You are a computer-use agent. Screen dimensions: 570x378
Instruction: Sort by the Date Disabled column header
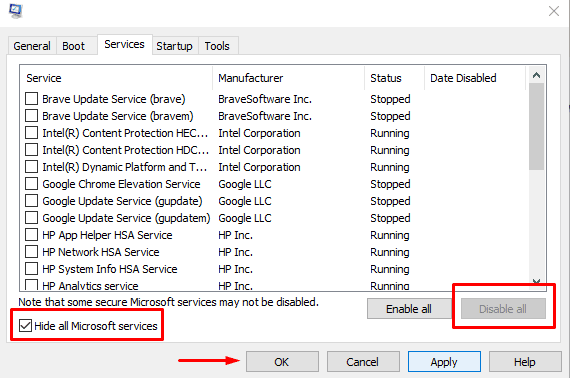click(475, 78)
